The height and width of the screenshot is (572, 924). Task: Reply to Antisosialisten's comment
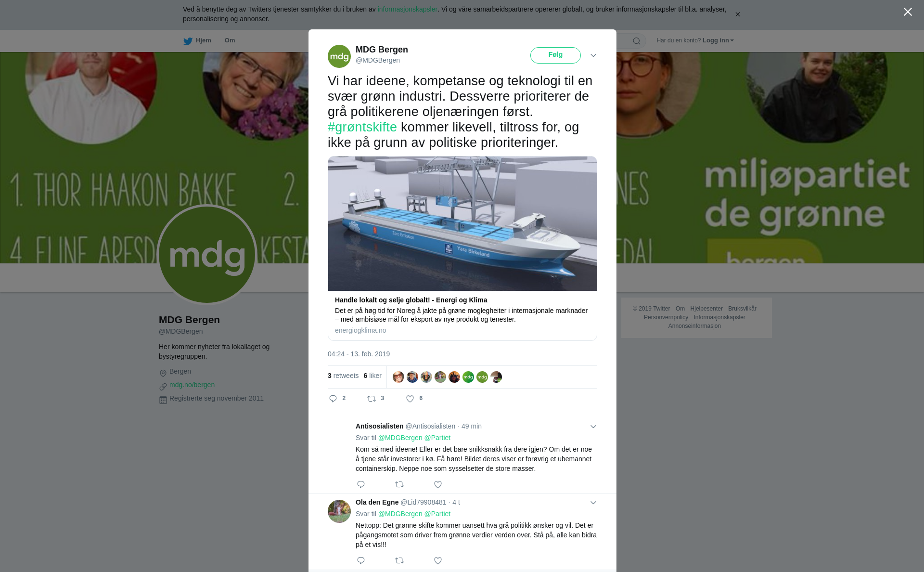361,484
